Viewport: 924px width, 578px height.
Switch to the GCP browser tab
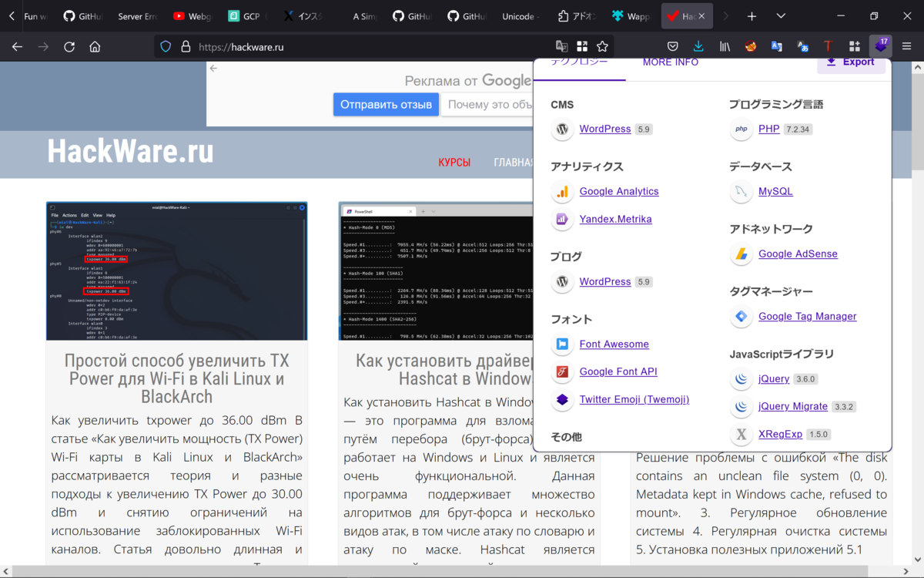(x=247, y=16)
